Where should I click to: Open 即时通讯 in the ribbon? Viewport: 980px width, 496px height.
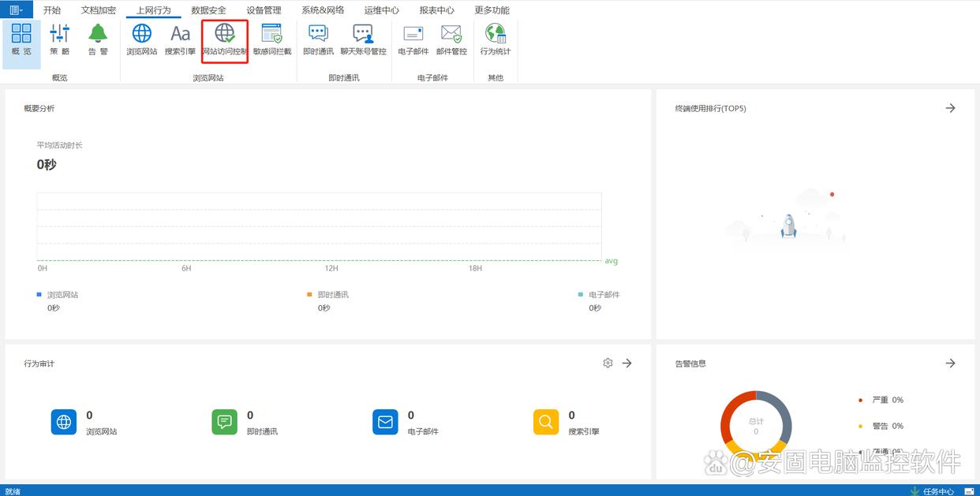pyautogui.click(x=318, y=39)
